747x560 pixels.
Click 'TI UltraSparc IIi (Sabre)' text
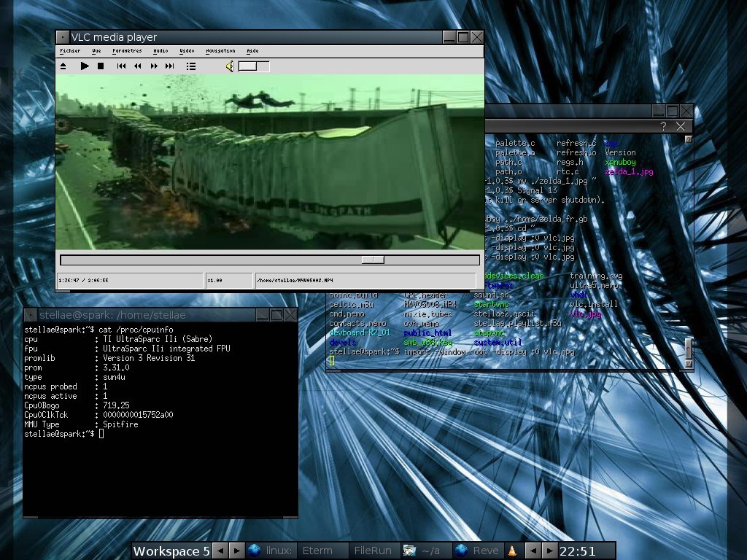pos(158,339)
